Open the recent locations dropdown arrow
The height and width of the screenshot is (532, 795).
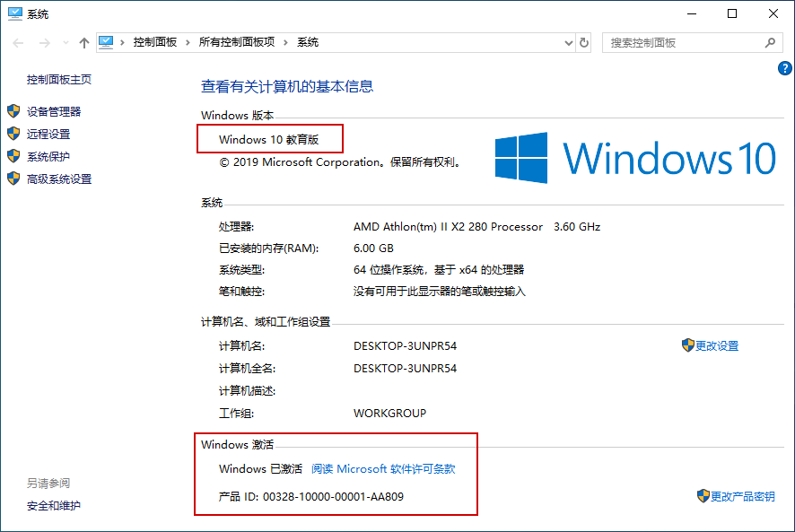point(66,43)
